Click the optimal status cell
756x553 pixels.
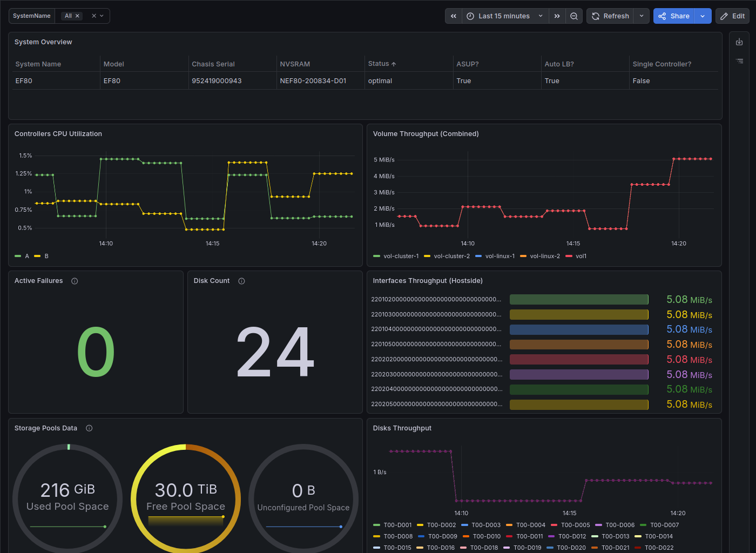click(409, 81)
